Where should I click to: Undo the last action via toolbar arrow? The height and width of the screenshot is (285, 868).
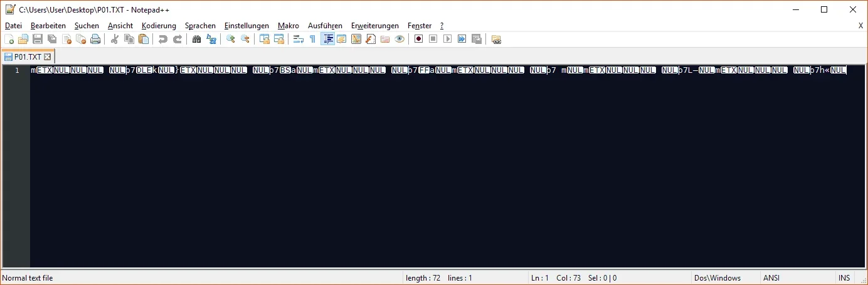[x=163, y=39]
